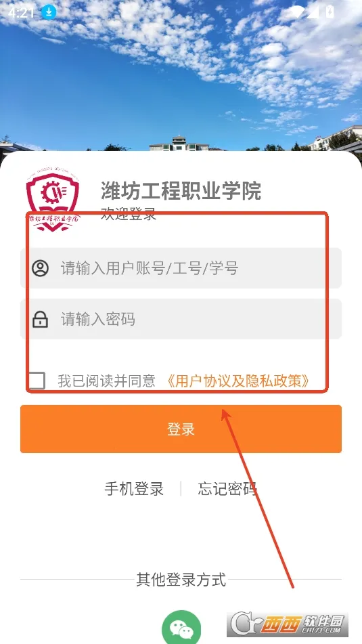
Task: Open the 《用户协议及隐私政策》 link
Action: (x=238, y=381)
